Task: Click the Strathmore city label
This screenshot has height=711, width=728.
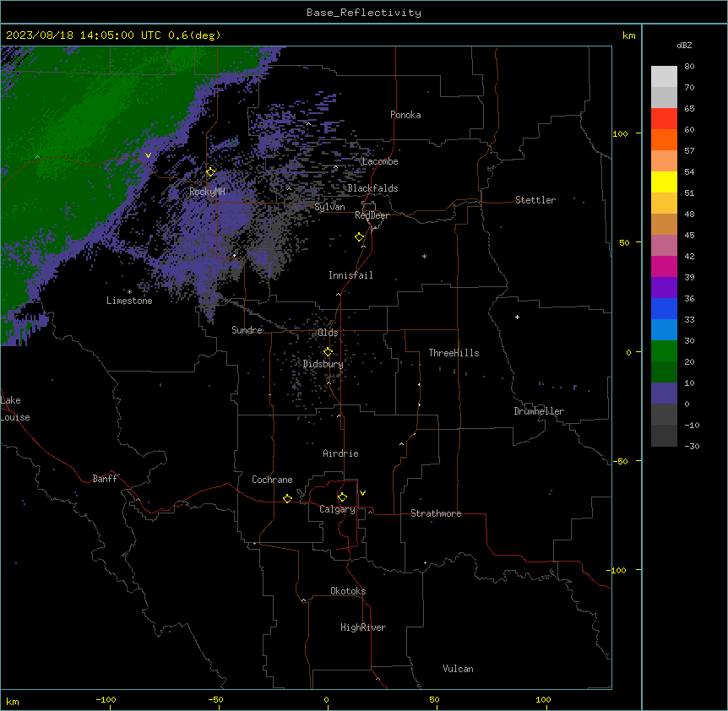Action: coord(436,513)
